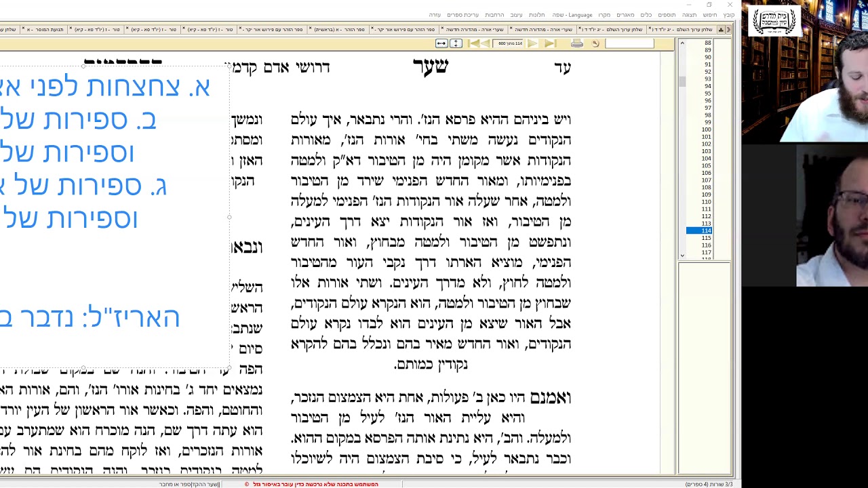Viewport: 868px width, 488px height.
Task: Open the מקרו menu
Action: click(604, 15)
